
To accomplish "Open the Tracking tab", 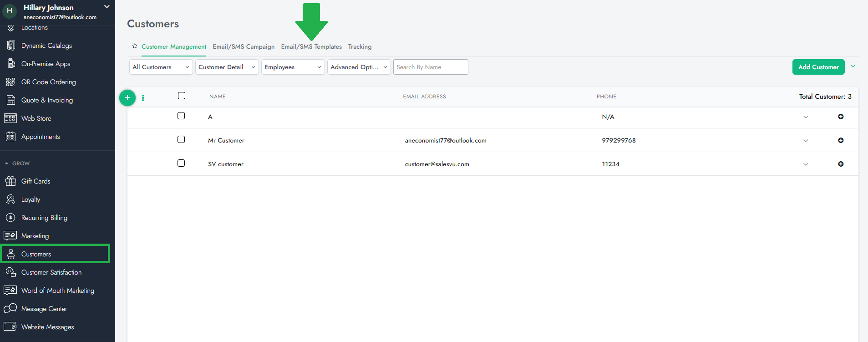I will click(x=360, y=46).
